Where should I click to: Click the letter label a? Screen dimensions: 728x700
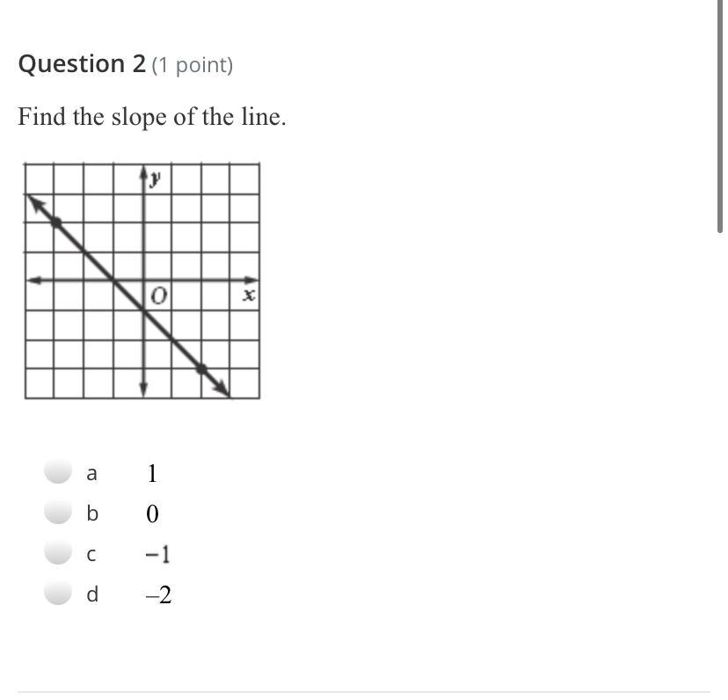[92, 474]
